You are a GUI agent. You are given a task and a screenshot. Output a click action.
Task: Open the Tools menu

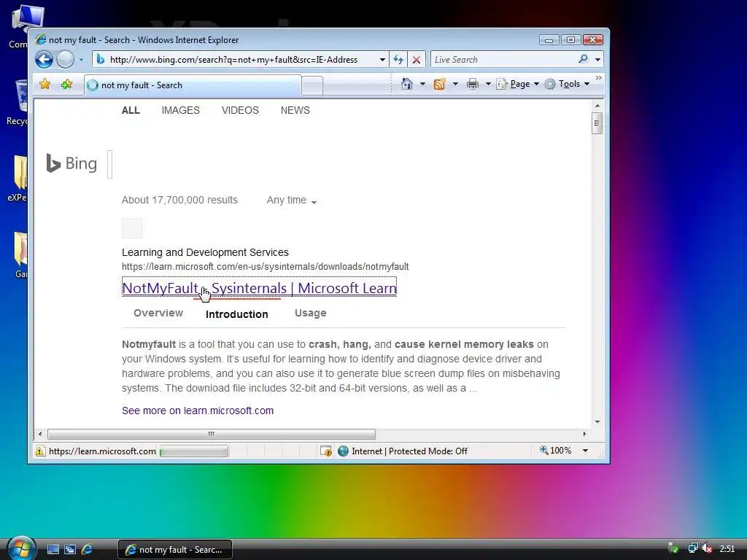point(567,85)
